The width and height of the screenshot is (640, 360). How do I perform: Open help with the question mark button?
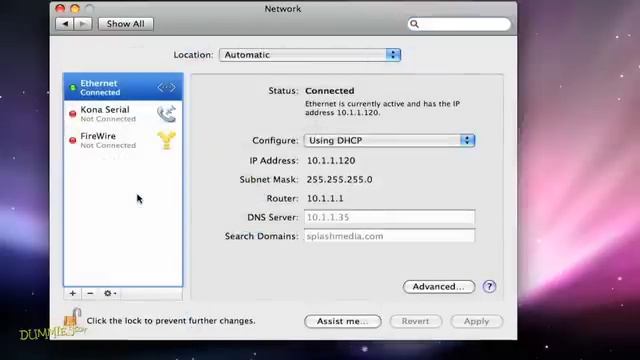coord(489,287)
